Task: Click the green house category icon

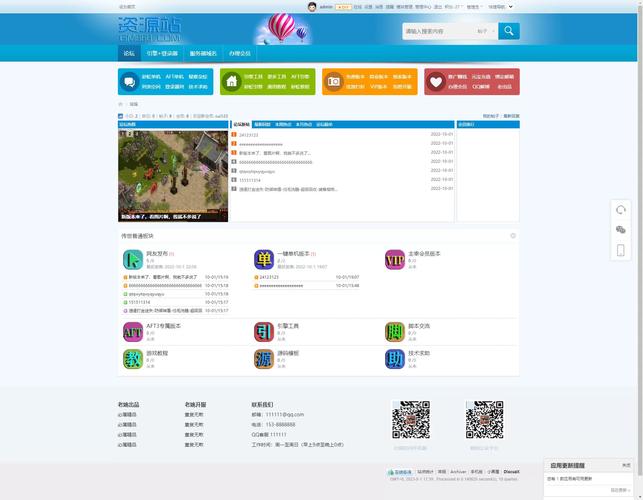Action: [232, 82]
